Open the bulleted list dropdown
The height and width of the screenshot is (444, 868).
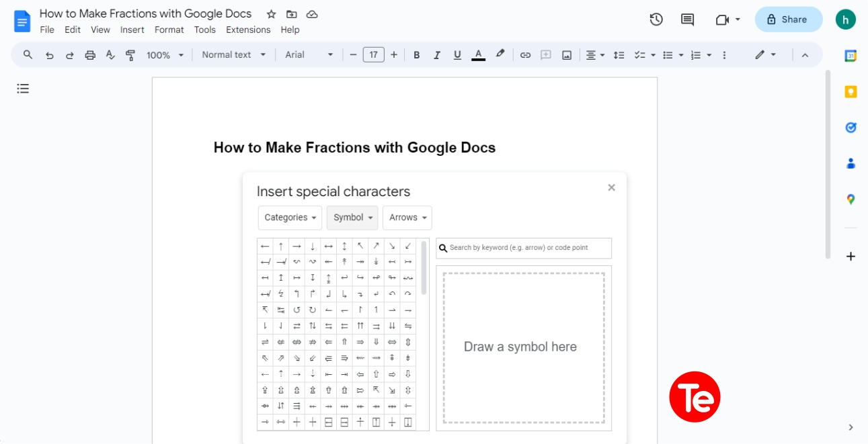(673, 55)
